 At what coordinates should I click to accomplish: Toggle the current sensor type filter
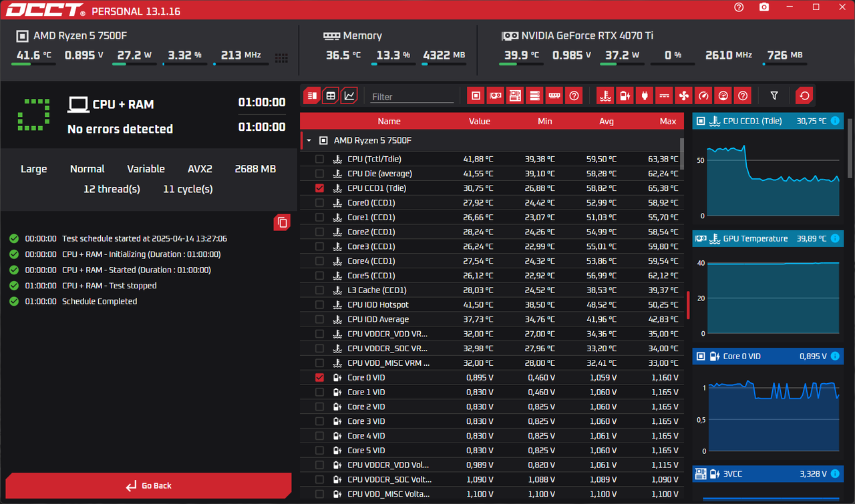(664, 95)
